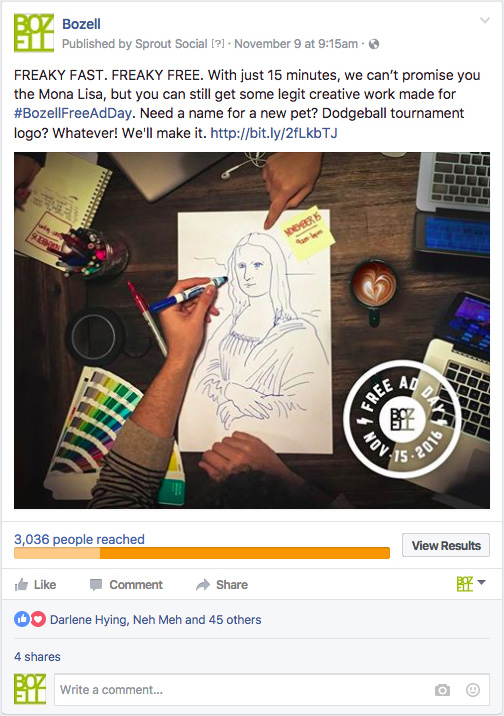The width and height of the screenshot is (504, 716).
Task: Attach a photo with camera icon
Action: pyautogui.click(x=442, y=690)
